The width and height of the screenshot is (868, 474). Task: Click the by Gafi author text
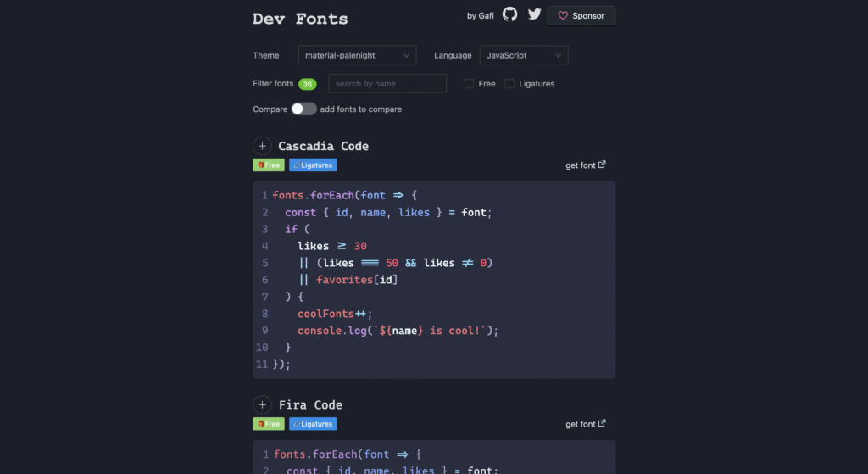(x=480, y=15)
